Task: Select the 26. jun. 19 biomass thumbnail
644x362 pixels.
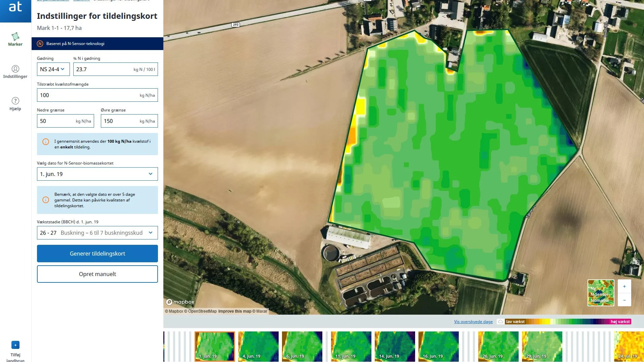Action: (498, 346)
